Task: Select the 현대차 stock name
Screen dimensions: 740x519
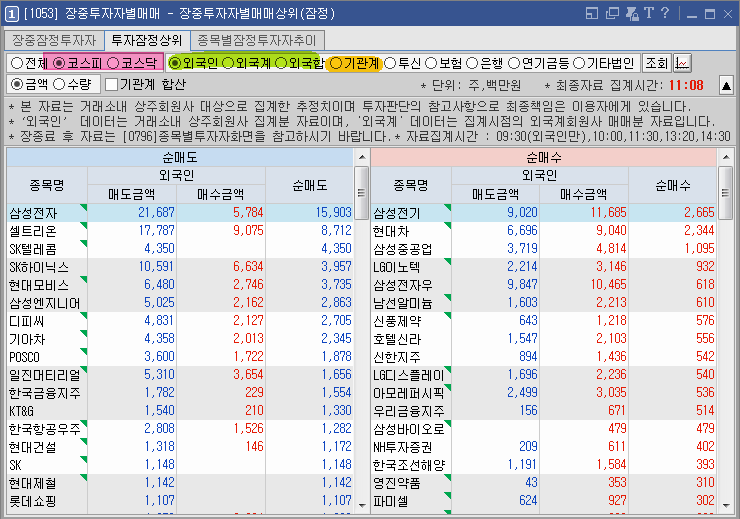Action: (391, 231)
